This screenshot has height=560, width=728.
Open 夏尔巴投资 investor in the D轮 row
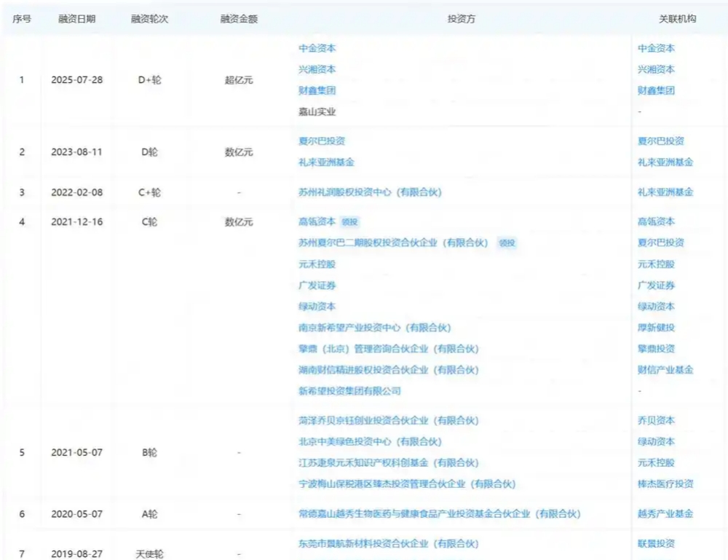pos(322,141)
